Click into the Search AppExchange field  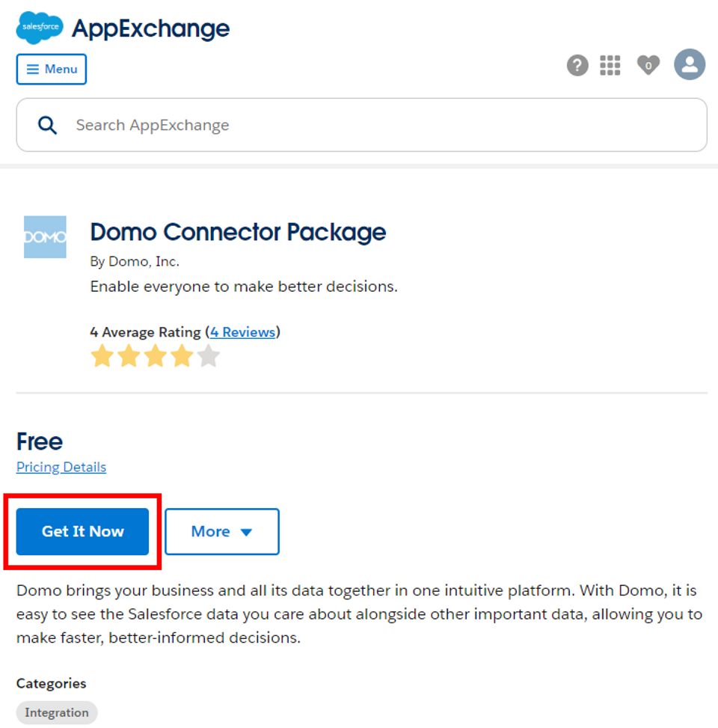tap(361, 125)
